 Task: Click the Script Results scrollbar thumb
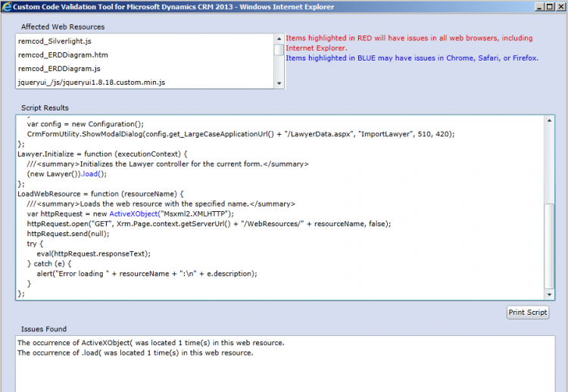click(x=549, y=246)
